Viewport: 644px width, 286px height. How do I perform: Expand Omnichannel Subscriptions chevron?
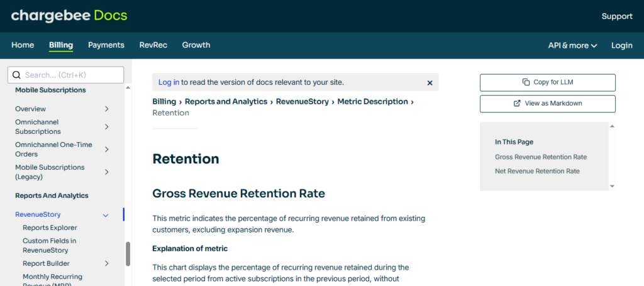coord(107,127)
